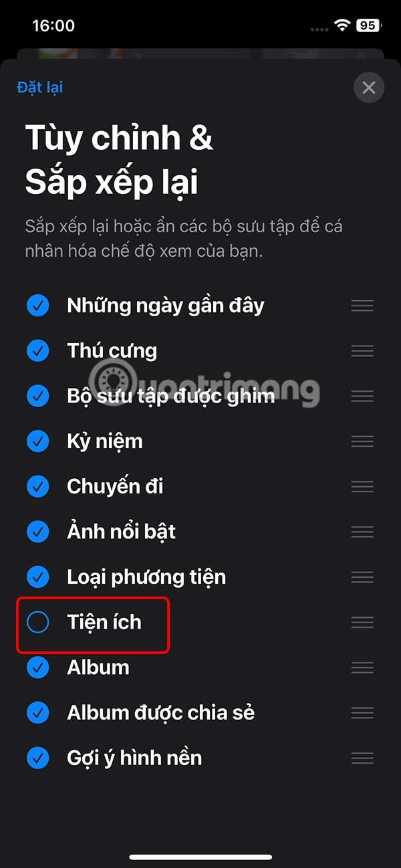
Task: Select the Kỷ niệm row label
Action: tap(105, 441)
